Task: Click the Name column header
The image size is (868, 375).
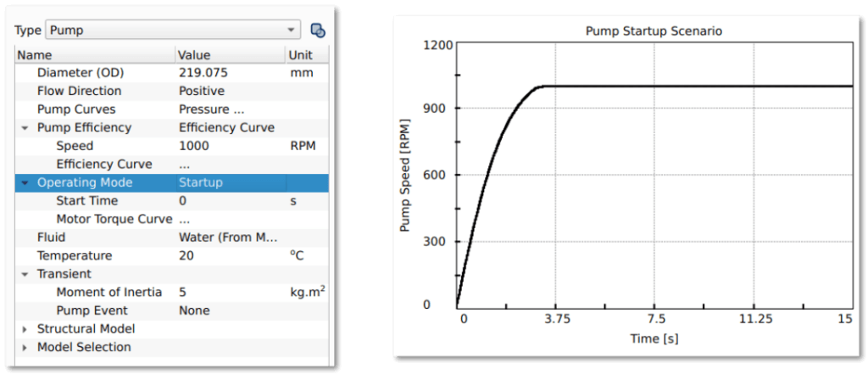Action: pos(95,55)
